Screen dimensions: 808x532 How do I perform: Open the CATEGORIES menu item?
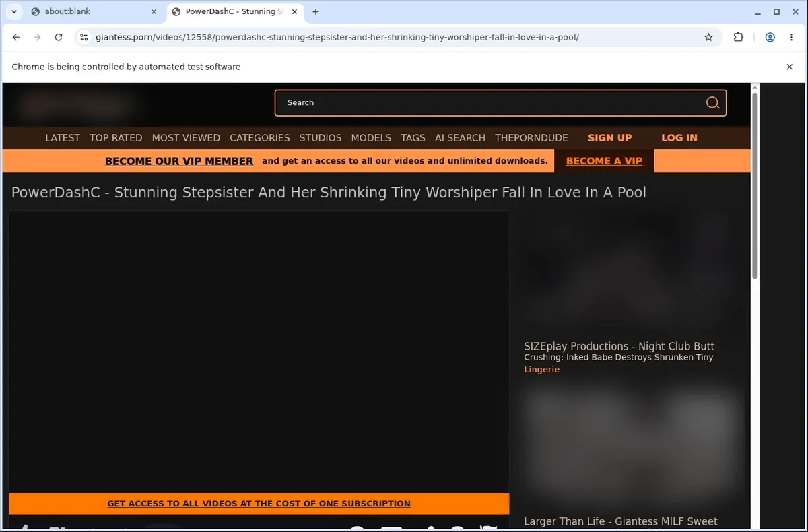click(260, 137)
